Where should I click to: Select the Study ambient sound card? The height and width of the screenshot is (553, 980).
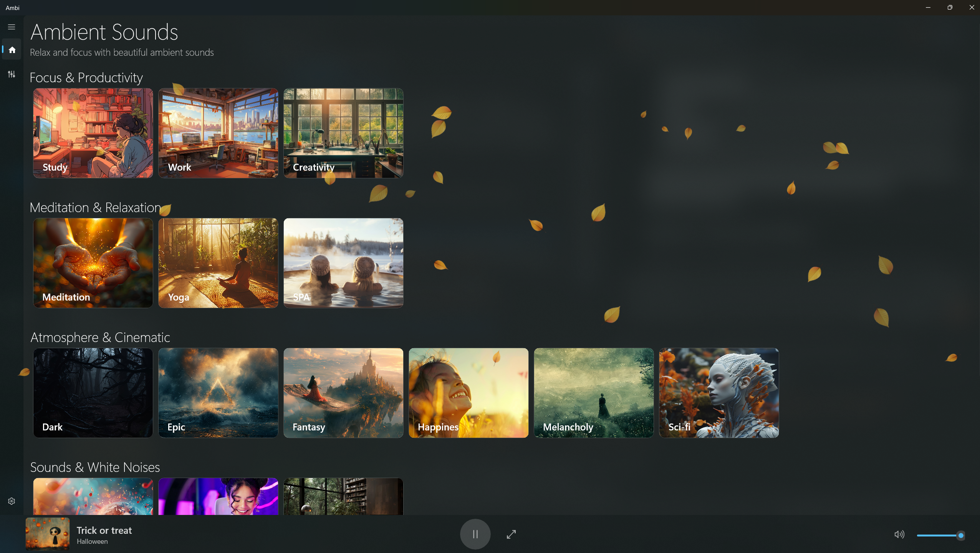pos(93,133)
